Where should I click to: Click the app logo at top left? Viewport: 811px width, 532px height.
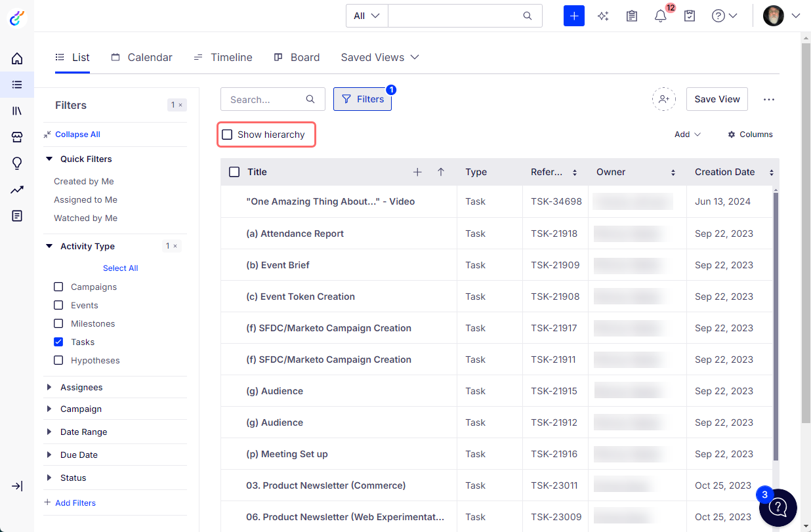17,18
